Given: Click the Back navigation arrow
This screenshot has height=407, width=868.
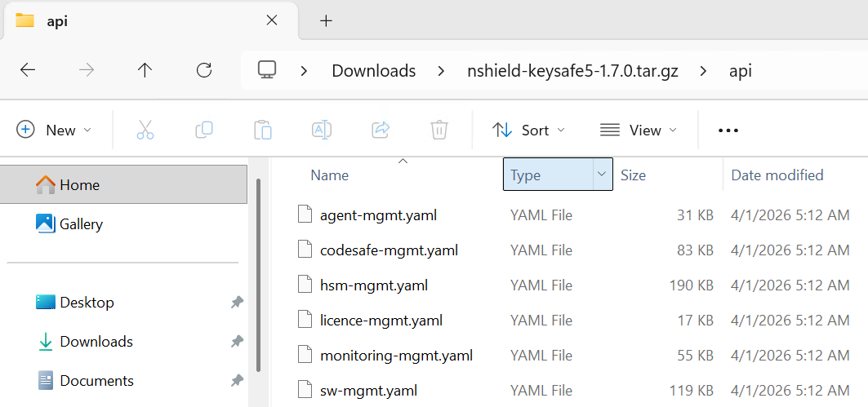Looking at the screenshot, I should point(28,70).
